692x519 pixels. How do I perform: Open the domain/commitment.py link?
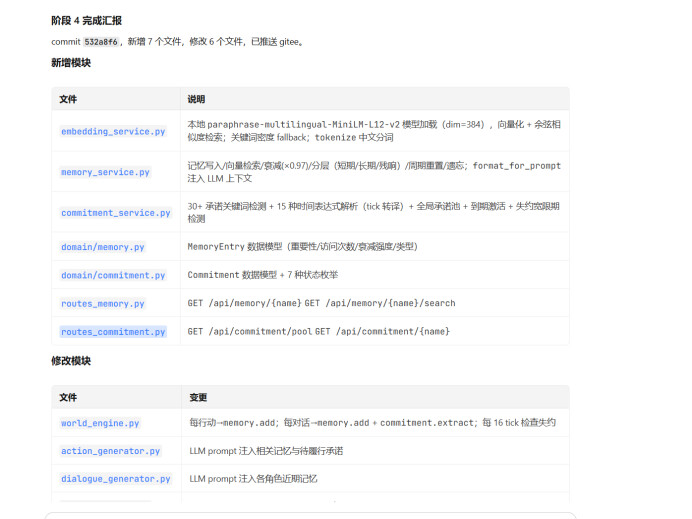pyautogui.click(x=113, y=275)
